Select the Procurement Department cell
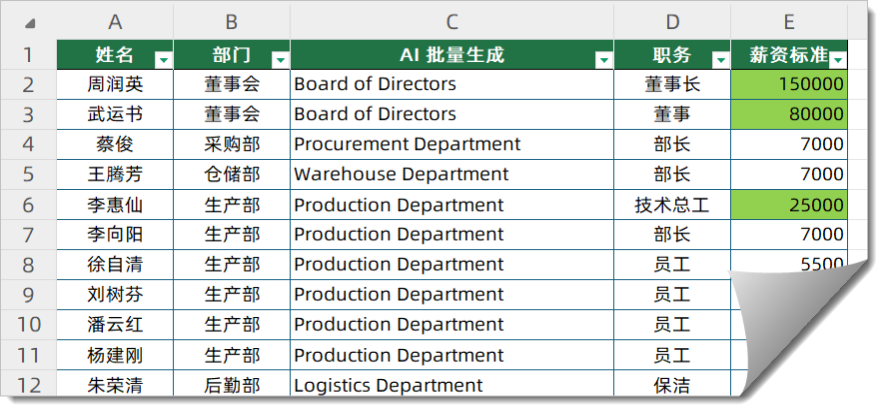Viewport: 883px width, 411px height. 452,144
